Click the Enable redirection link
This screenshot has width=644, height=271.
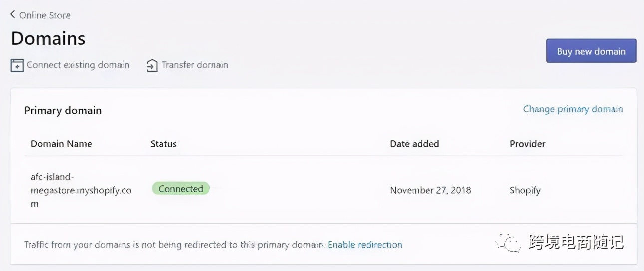[365, 245]
